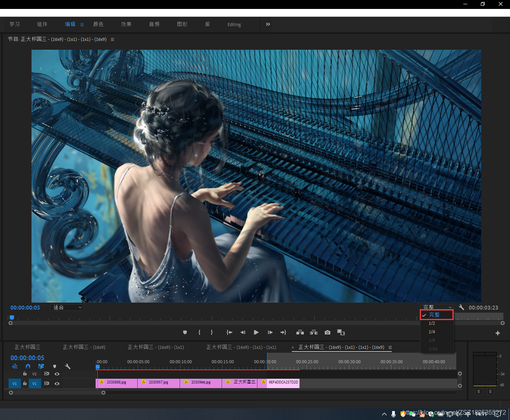
Task: Add a marker in the program monitor
Action: [185, 332]
